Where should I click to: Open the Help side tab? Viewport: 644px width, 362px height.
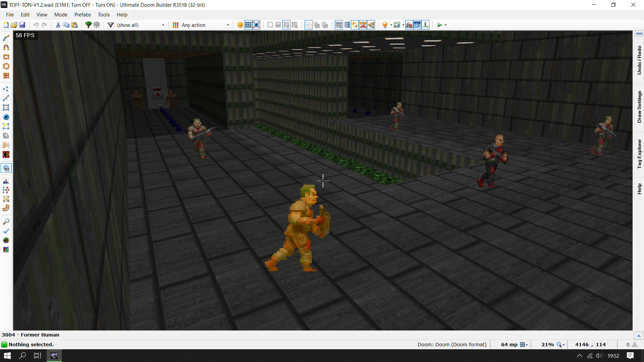point(639,189)
